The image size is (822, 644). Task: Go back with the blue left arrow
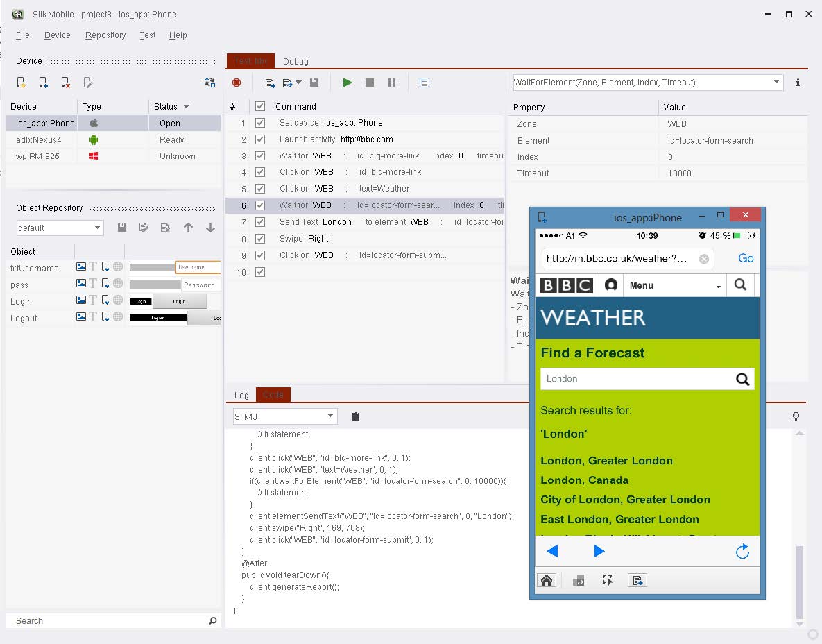pyautogui.click(x=552, y=550)
